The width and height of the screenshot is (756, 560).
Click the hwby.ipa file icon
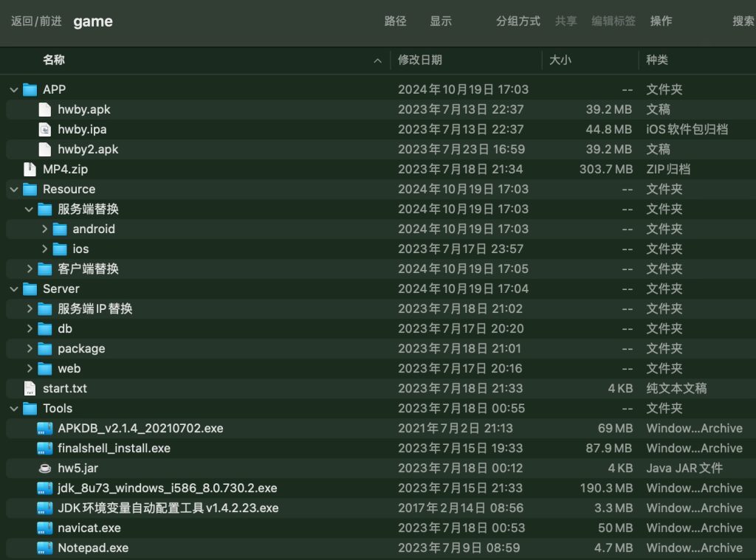click(x=45, y=129)
